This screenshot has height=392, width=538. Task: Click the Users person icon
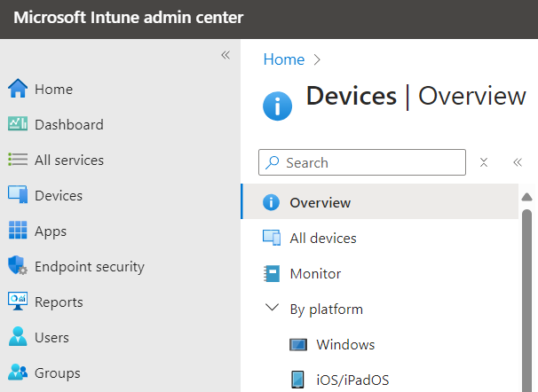pyautogui.click(x=18, y=337)
